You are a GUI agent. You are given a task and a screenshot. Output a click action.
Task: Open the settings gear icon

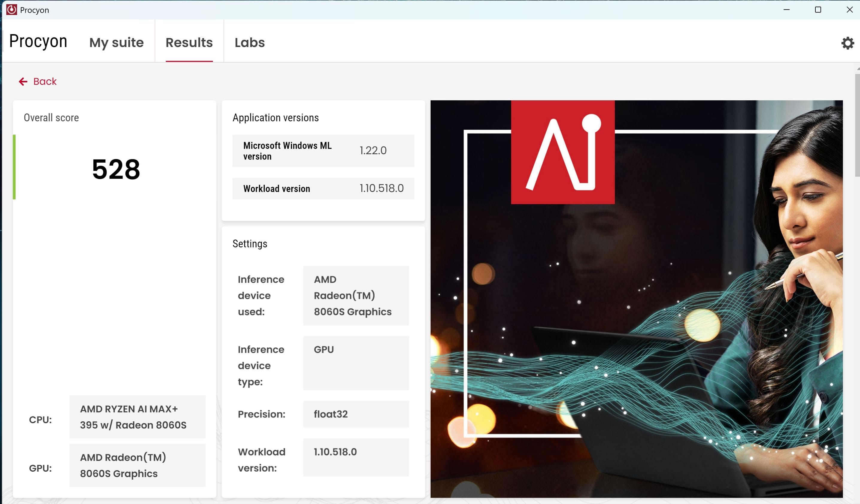point(847,43)
